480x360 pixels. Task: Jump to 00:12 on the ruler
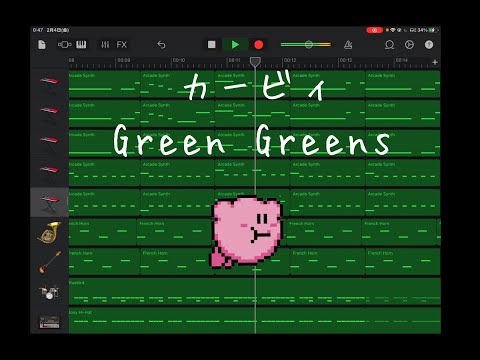tap(290, 60)
